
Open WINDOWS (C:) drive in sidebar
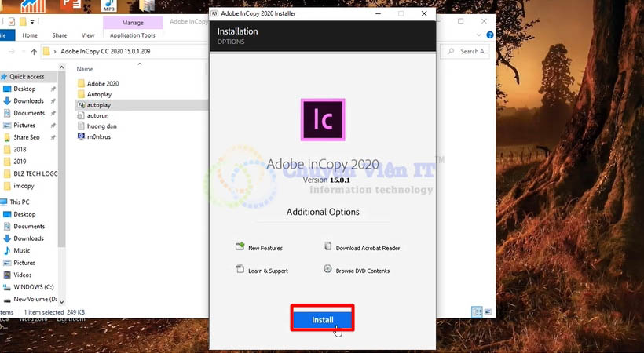pos(35,287)
